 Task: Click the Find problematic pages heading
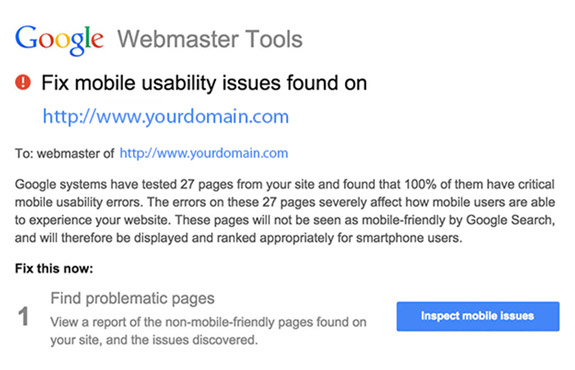tap(132, 299)
